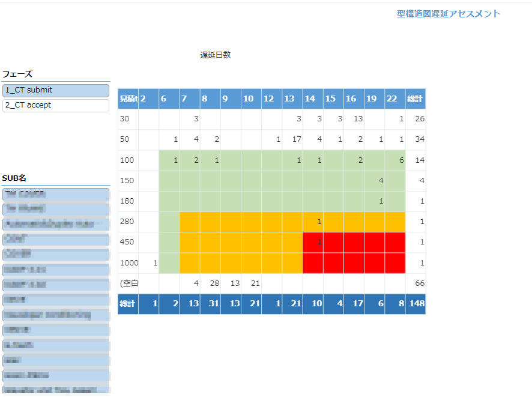Image resolution: width=532 pixels, height=397 pixels.
Task: Select the "1_CT submit" phase filter
Action: pyautogui.click(x=55, y=91)
